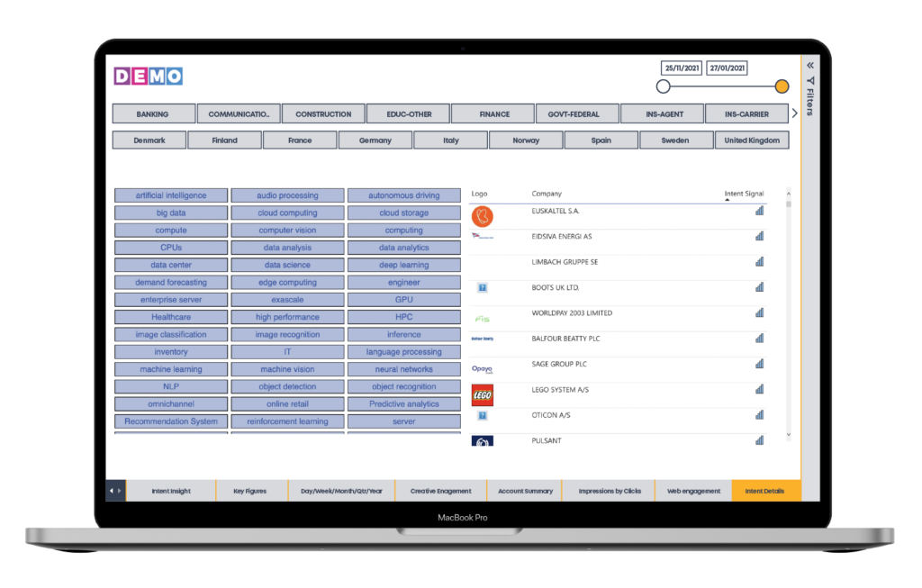Click the Logo column header
The height and width of the screenshot is (588, 922).
click(479, 194)
